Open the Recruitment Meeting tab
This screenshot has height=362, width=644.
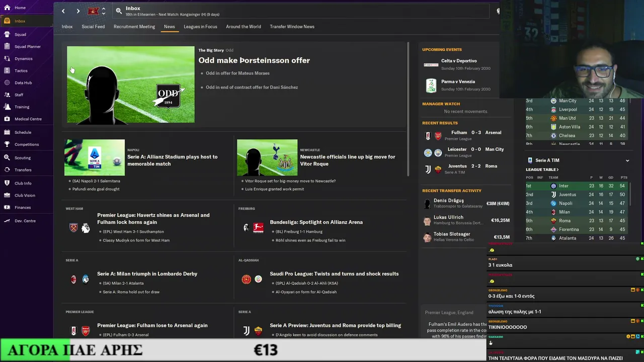(x=134, y=27)
